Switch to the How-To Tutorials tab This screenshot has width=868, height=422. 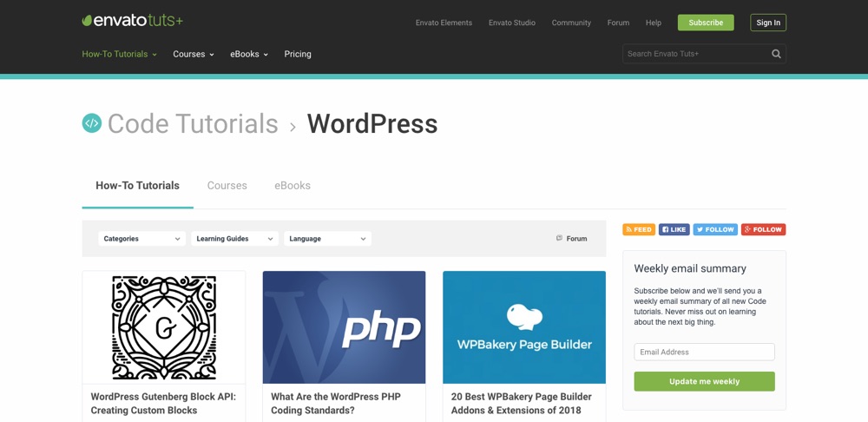[x=137, y=186]
